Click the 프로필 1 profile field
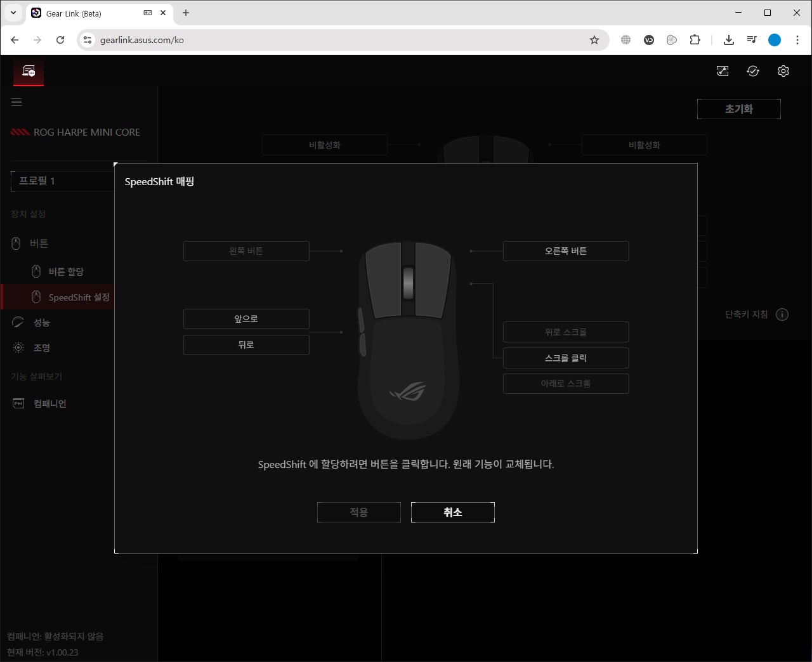Screen dimensions: 812x662 tap(62, 181)
